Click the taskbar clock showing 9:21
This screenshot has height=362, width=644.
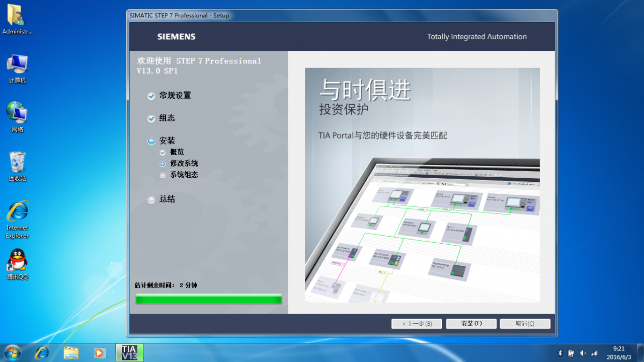click(x=619, y=352)
